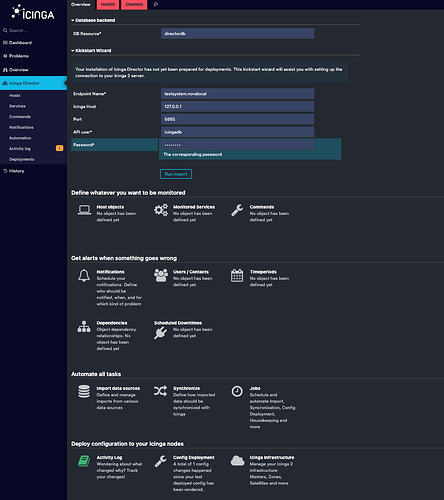Open the Timeperiods link
The image size is (444, 500).
263,272
